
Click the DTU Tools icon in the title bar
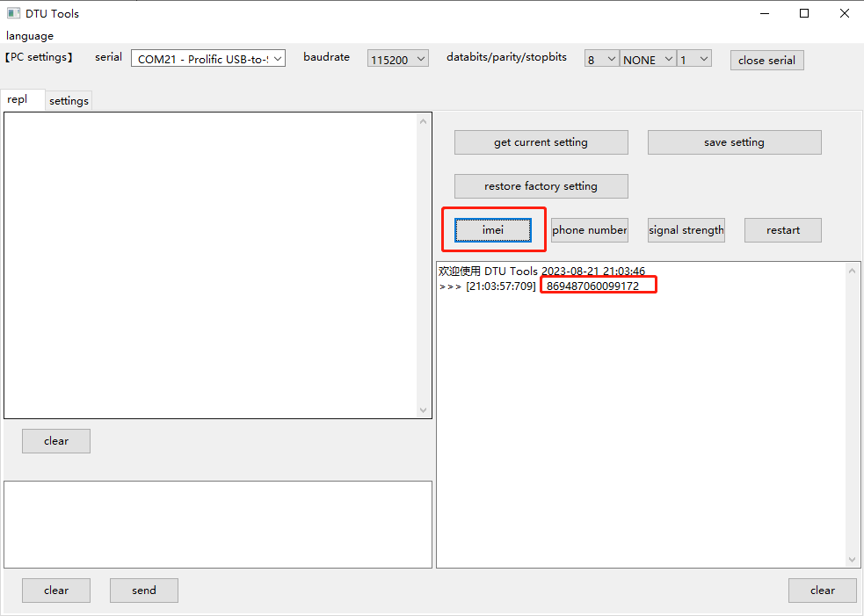(12, 12)
